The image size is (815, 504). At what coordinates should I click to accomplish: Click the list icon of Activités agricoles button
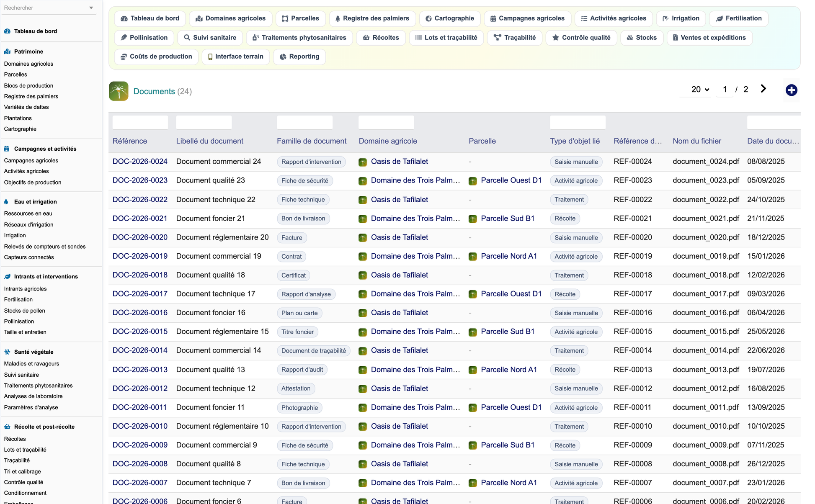click(x=584, y=18)
